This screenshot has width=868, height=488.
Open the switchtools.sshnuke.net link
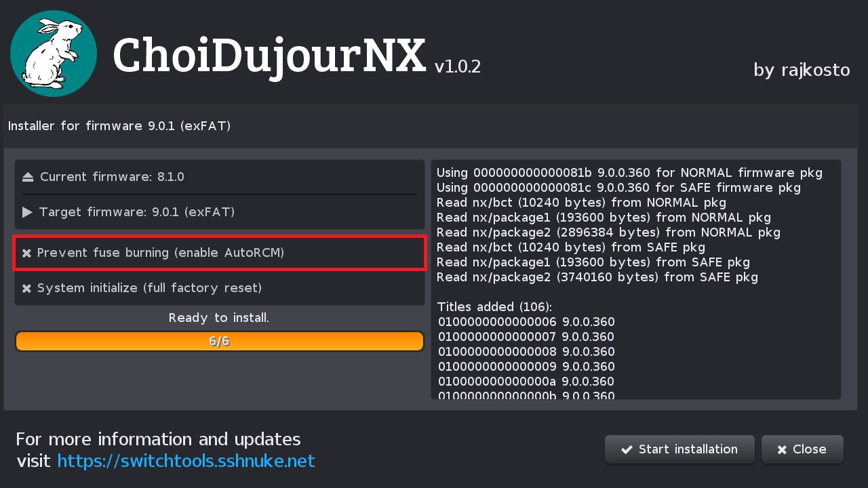coord(186,462)
